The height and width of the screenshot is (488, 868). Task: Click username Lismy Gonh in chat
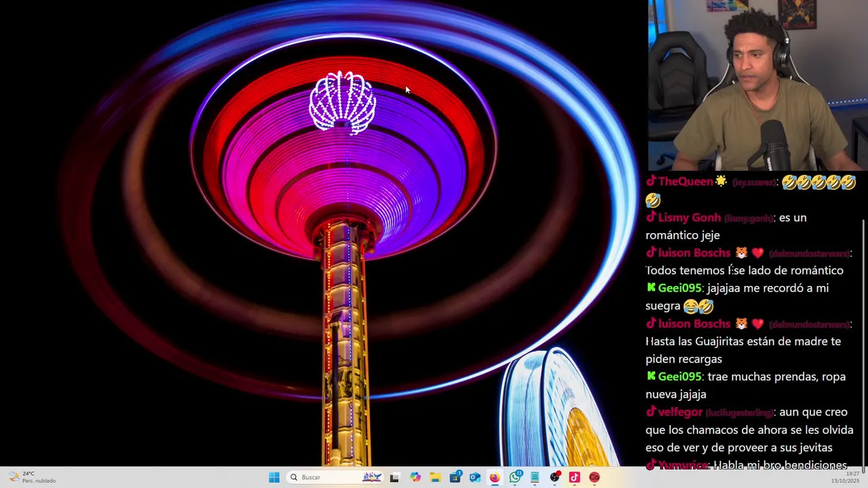point(690,218)
